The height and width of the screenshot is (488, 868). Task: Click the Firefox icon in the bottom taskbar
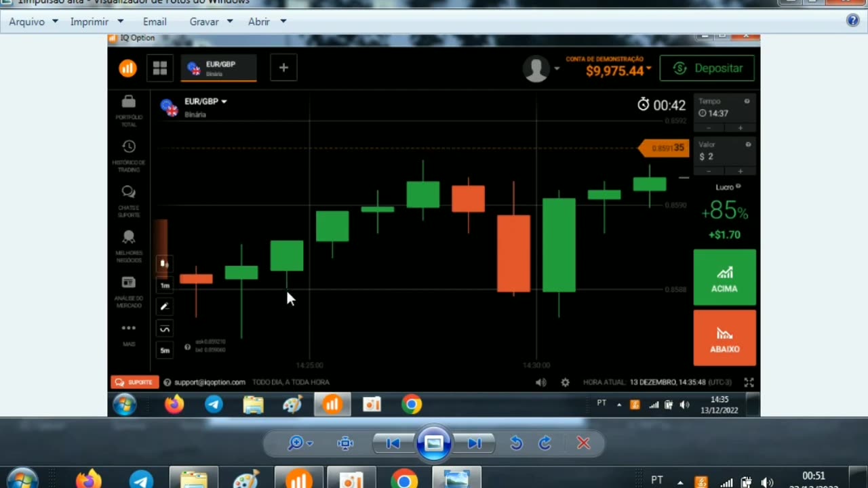[x=87, y=480]
